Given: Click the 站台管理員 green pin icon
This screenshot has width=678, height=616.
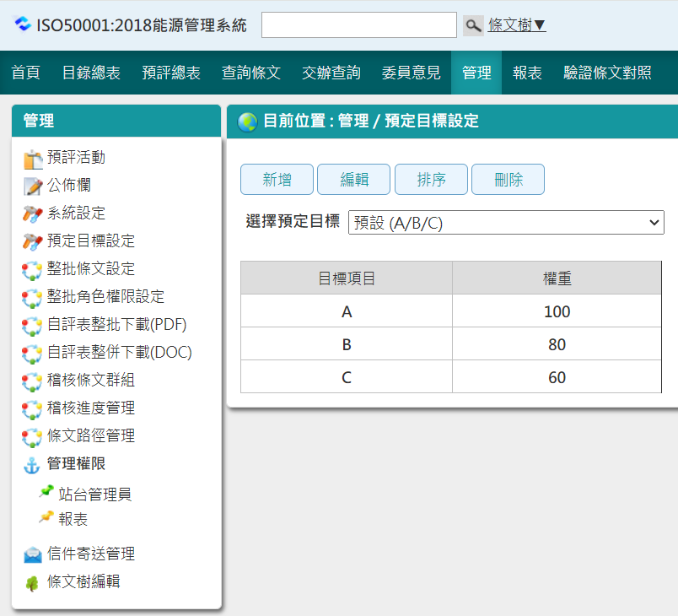Looking at the screenshot, I should pos(46,493).
